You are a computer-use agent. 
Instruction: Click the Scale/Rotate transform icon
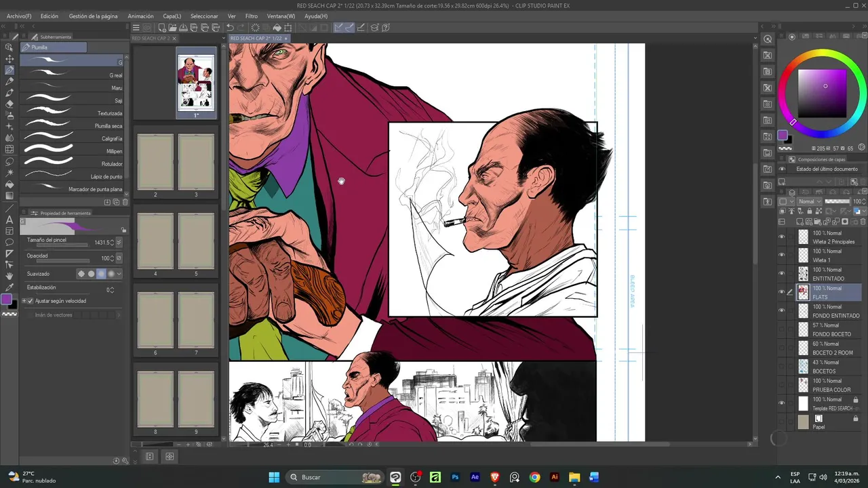[x=288, y=28]
